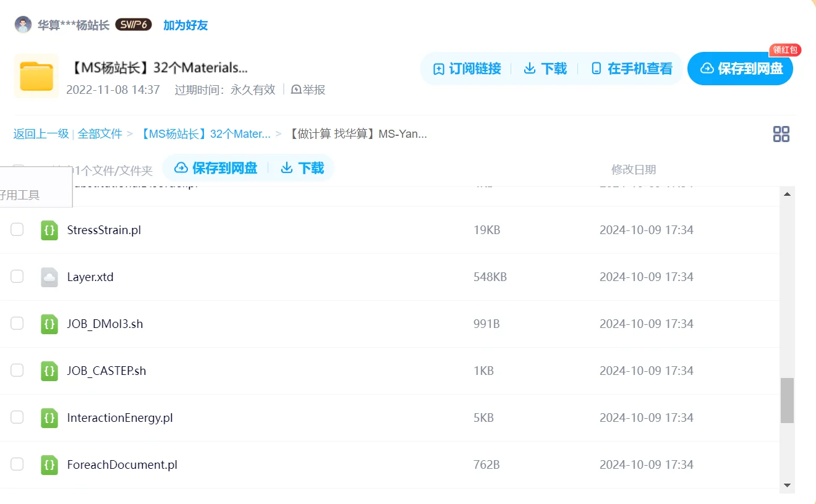
Task: Open the yellow folder icon at top left
Action: 36,75
